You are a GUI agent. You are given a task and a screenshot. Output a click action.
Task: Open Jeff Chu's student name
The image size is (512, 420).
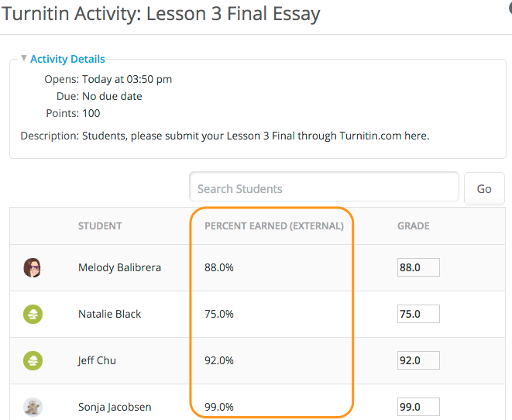click(x=97, y=360)
